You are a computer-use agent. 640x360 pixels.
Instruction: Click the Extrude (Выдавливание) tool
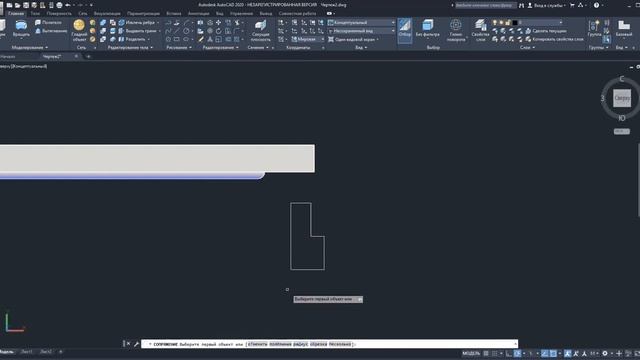tap(51, 31)
